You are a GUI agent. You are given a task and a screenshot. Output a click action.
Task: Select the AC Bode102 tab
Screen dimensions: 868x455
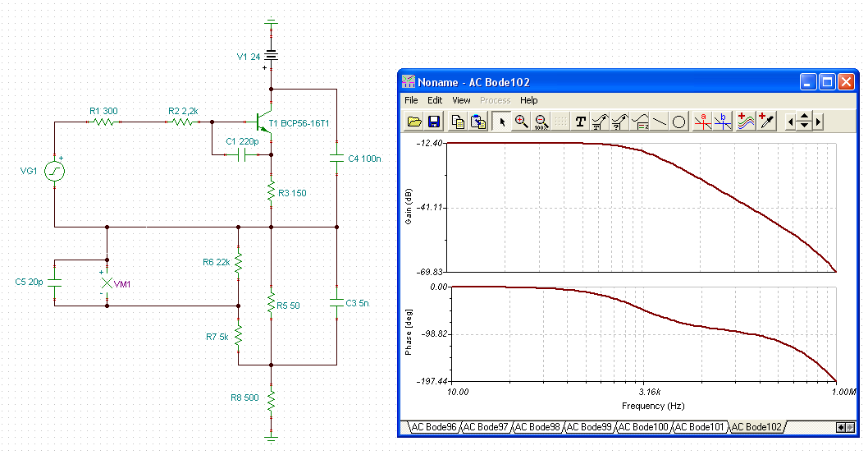[756, 427]
